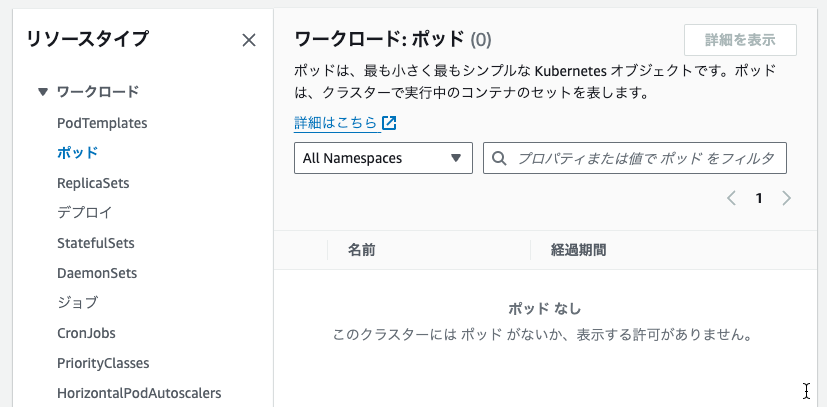The width and height of the screenshot is (827, 407).
Task: Go to previous page with left chevron
Action: [x=731, y=198]
